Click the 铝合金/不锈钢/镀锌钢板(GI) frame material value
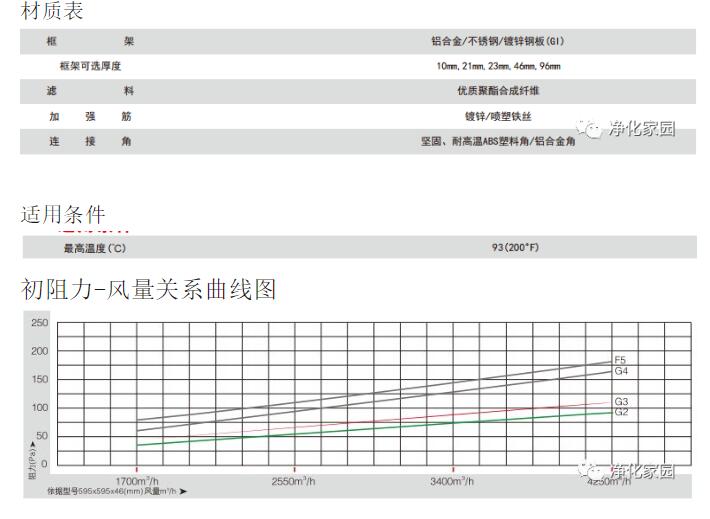Viewport: 710px width, 519px height. [497, 41]
